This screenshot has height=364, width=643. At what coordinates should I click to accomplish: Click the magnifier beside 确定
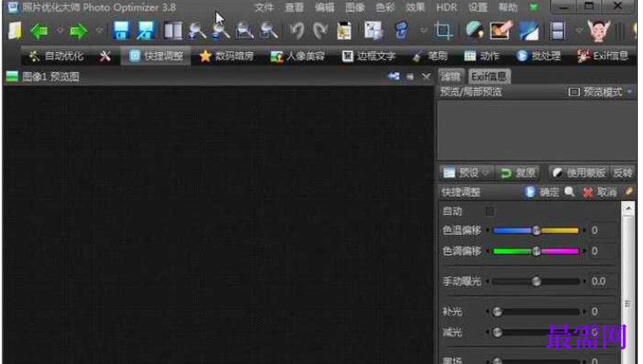(x=569, y=192)
